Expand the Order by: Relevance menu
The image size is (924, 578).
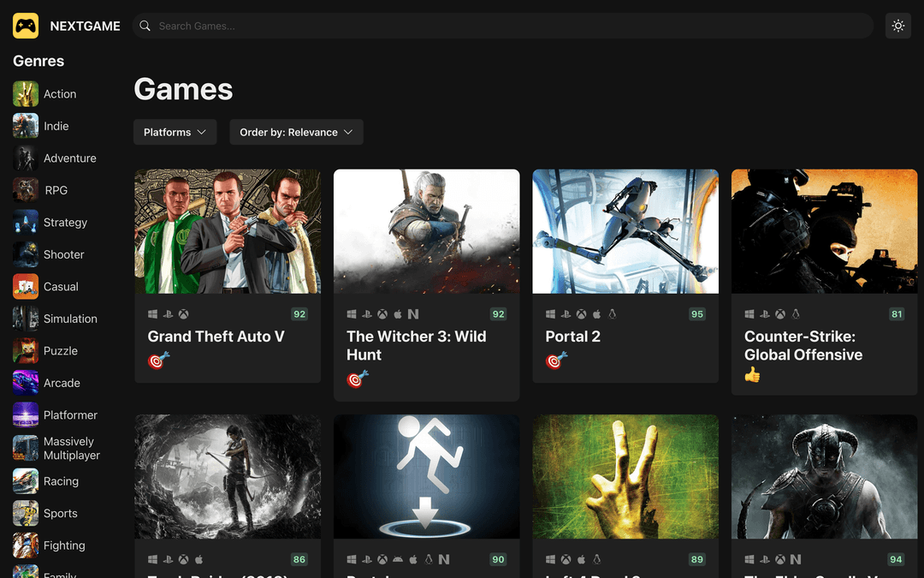click(x=296, y=132)
